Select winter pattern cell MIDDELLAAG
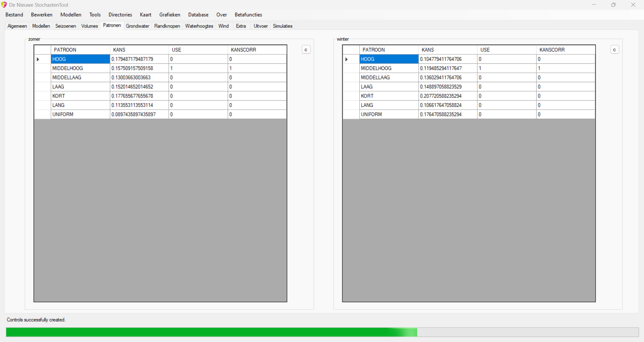This screenshot has width=644, height=342. 389,77
